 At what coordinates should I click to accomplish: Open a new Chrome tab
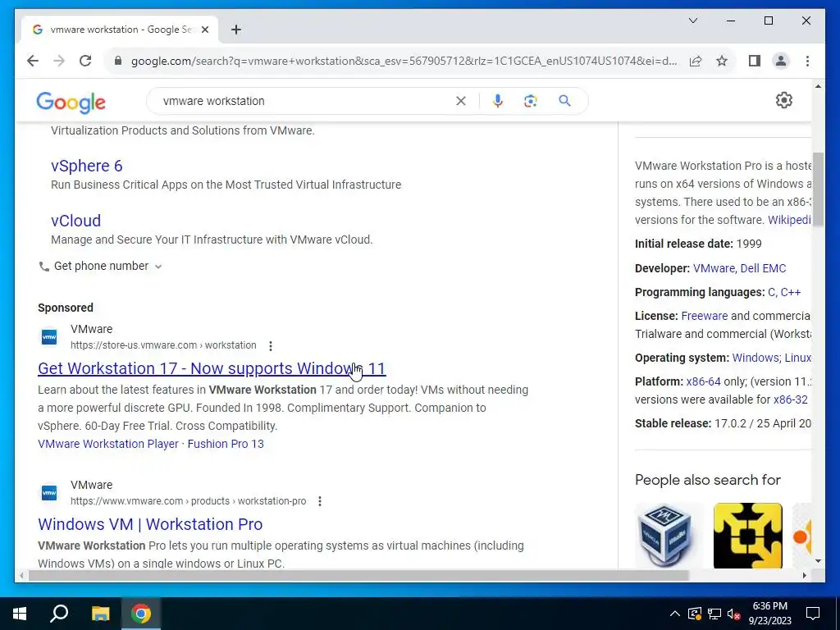pos(236,30)
